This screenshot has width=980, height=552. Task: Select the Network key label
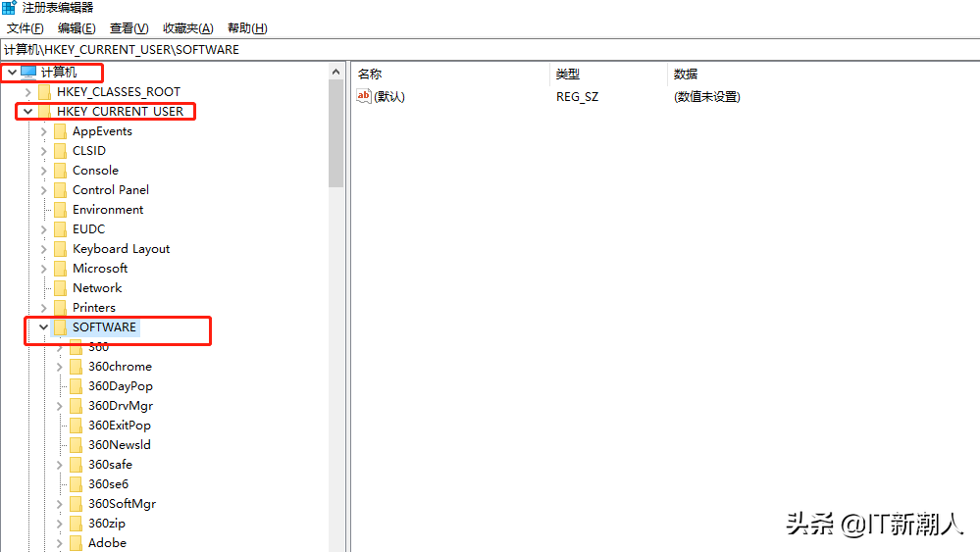point(97,288)
